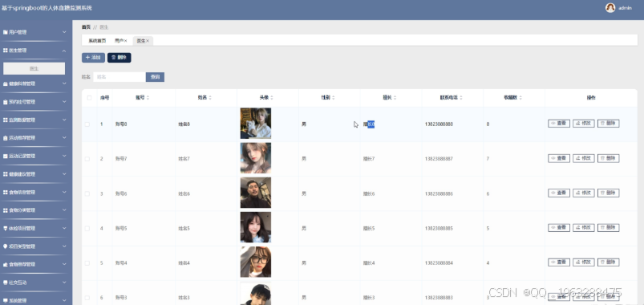Expand the 食物信息管理 menu chevron

click(x=64, y=192)
